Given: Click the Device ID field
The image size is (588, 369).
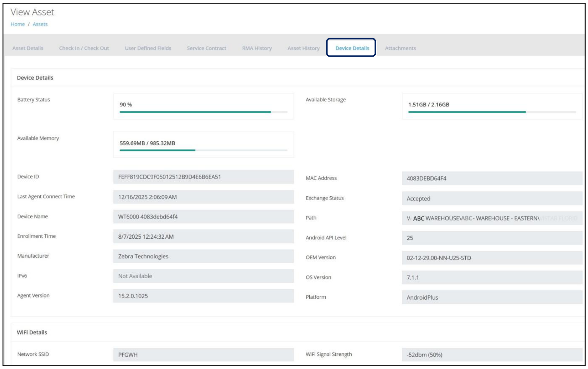Looking at the screenshot, I should (203, 177).
